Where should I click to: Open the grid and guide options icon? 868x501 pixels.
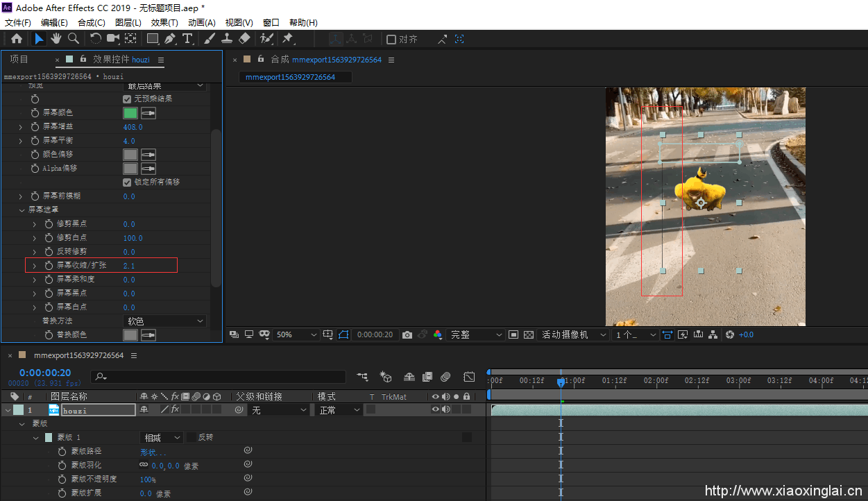328,334
